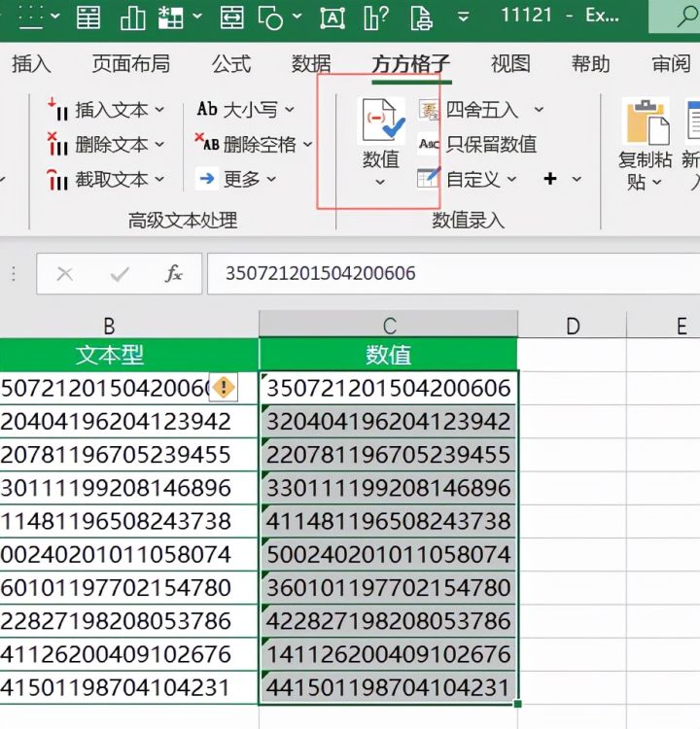Click the plus icon in 数值录入 group
This screenshot has height=729, width=700.
pos(550,179)
